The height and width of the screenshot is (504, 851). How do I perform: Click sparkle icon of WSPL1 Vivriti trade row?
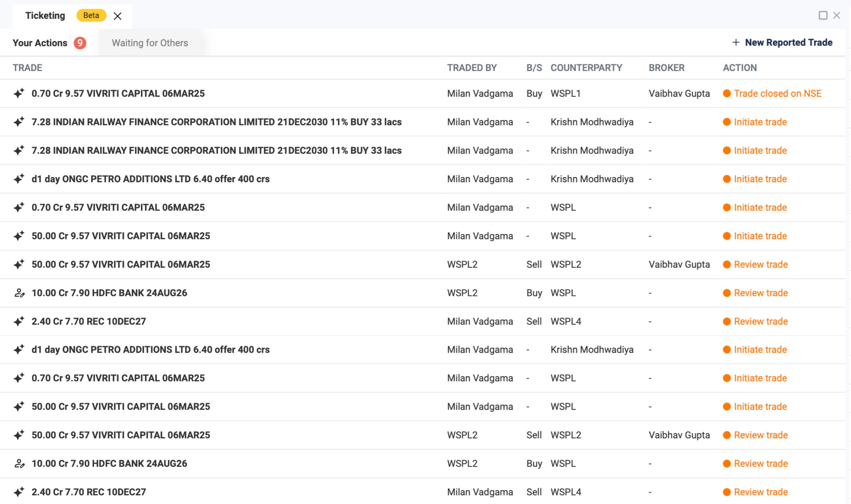click(x=19, y=93)
